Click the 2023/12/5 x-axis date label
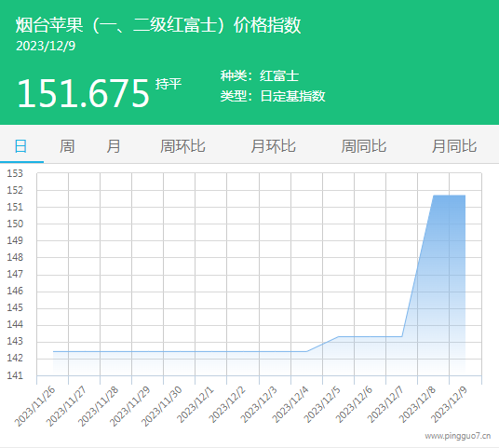Viewport: 499px width, 448px height. [322, 405]
